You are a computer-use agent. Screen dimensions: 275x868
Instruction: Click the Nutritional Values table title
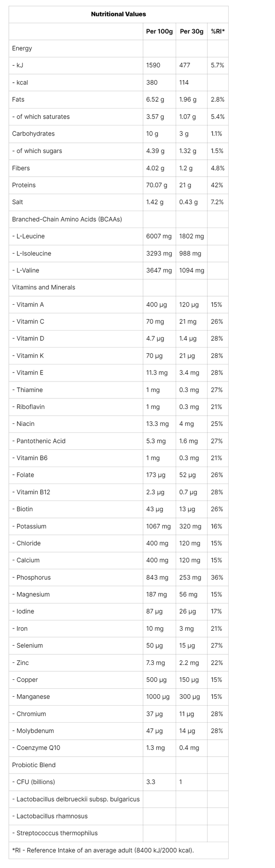(118, 14)
